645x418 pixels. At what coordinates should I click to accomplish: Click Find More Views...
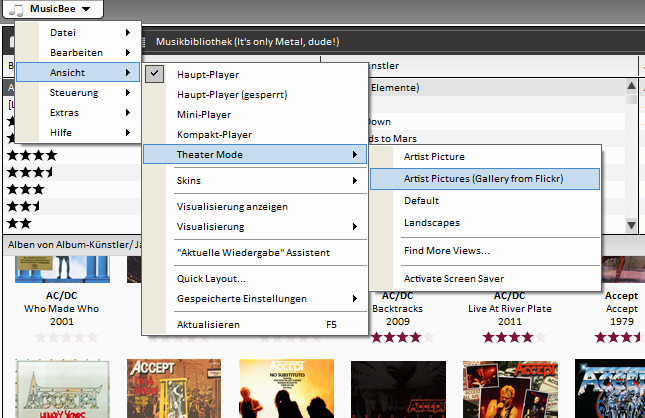point(485,251)
